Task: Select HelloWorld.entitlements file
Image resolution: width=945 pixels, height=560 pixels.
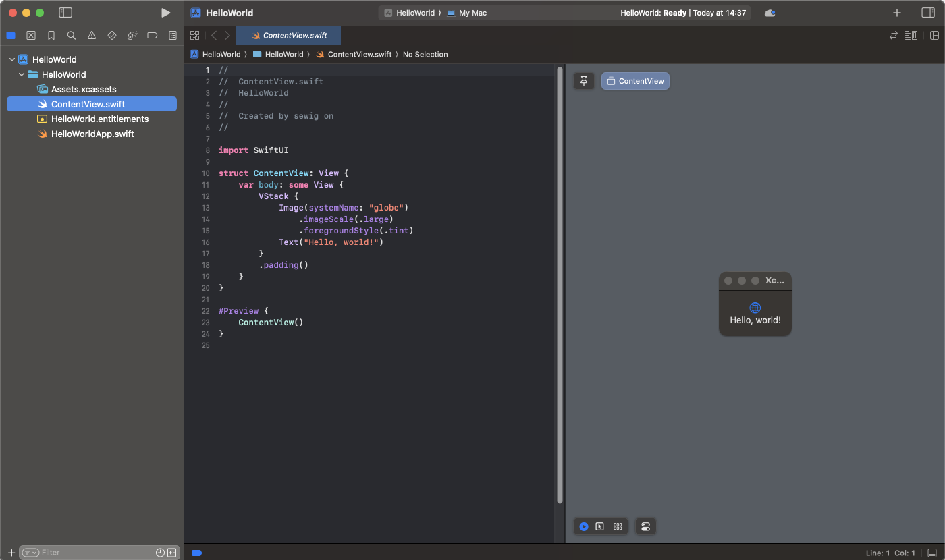Action: point(92,119)
